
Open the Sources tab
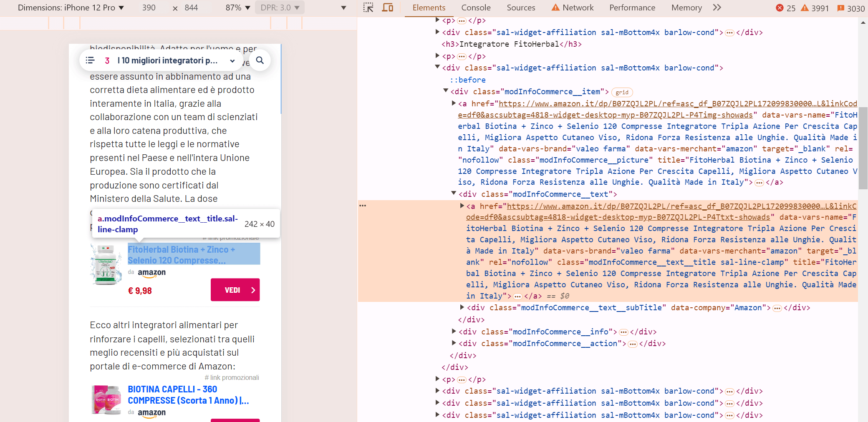point(521,8)
